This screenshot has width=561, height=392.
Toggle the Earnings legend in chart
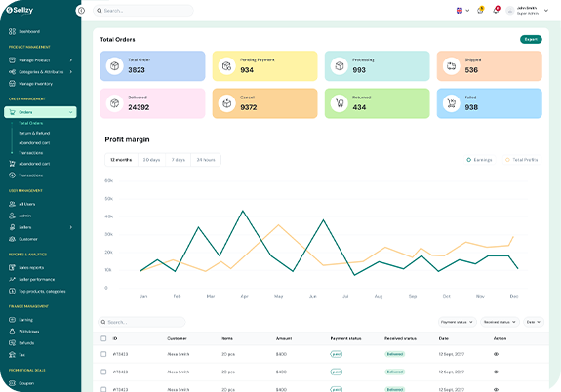pos(479,160)
